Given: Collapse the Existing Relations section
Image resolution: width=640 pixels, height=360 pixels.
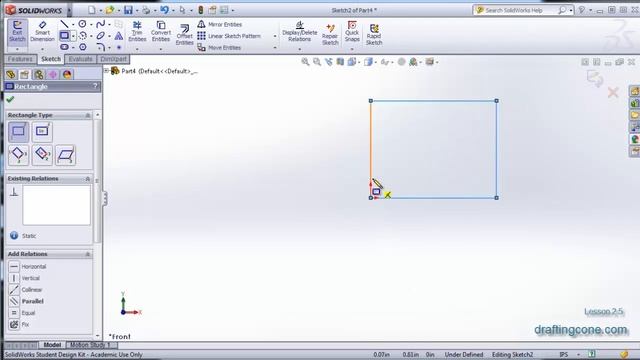Looking at the screenshot, I should click(x=88, y=179).
